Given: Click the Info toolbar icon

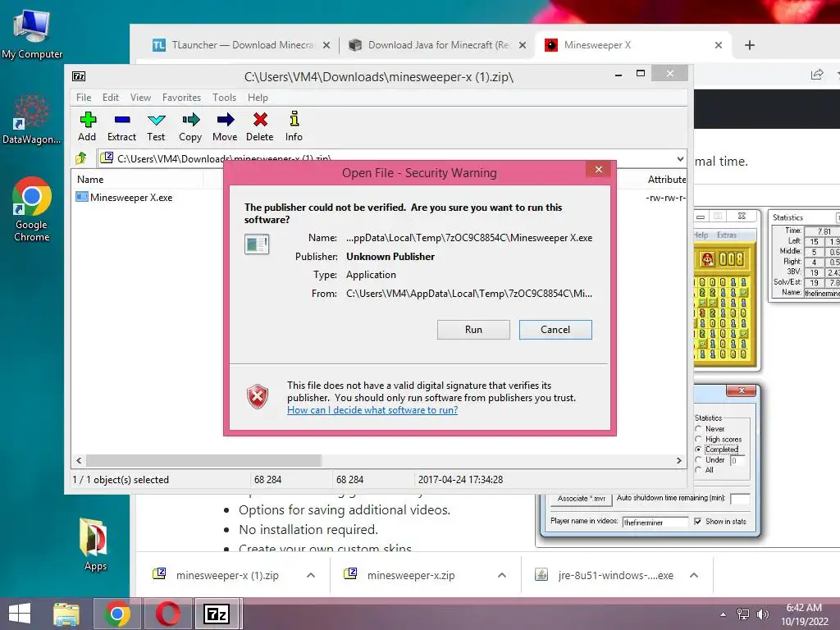Looking at the screenshot, I should coord(294,126).
